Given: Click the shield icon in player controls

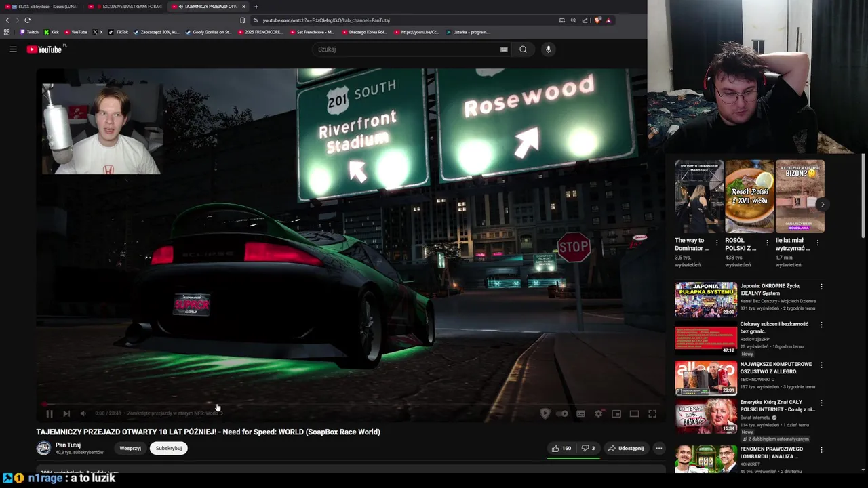Looking at the screenshot, I should (545, 413).
